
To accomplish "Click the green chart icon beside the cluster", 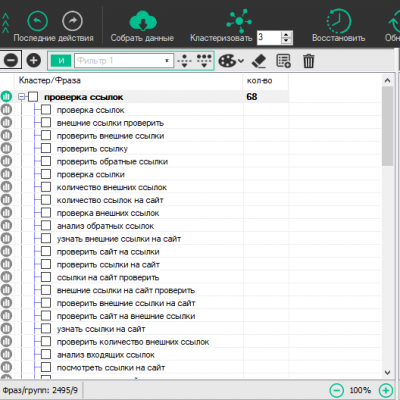I will click(6, 97).
